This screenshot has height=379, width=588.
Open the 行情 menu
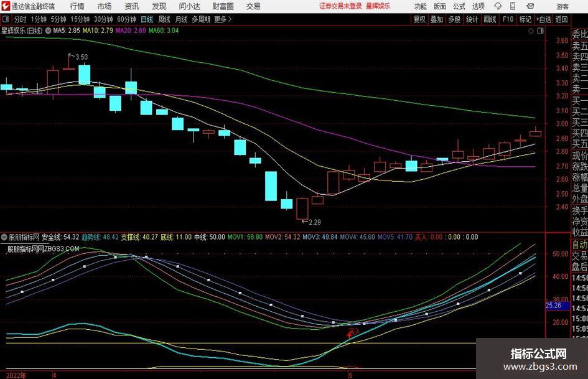[x=77, y=6]
